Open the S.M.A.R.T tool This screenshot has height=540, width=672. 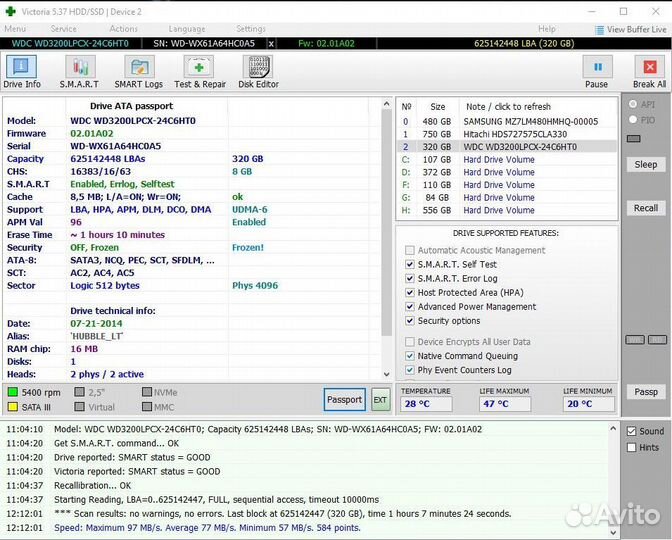[79, 71]
